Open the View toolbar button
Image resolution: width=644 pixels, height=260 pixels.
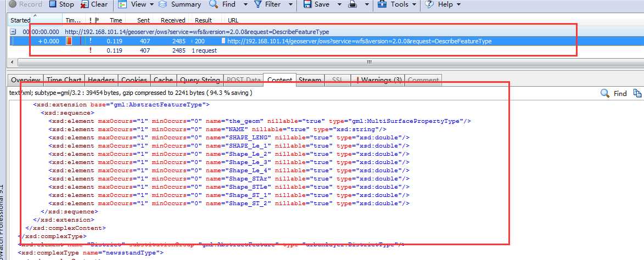pos(133,4)
